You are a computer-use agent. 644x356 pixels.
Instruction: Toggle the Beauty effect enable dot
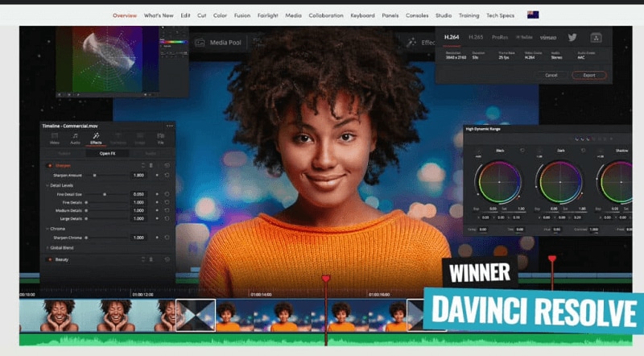pyautogui.click(x=50, y=259)
